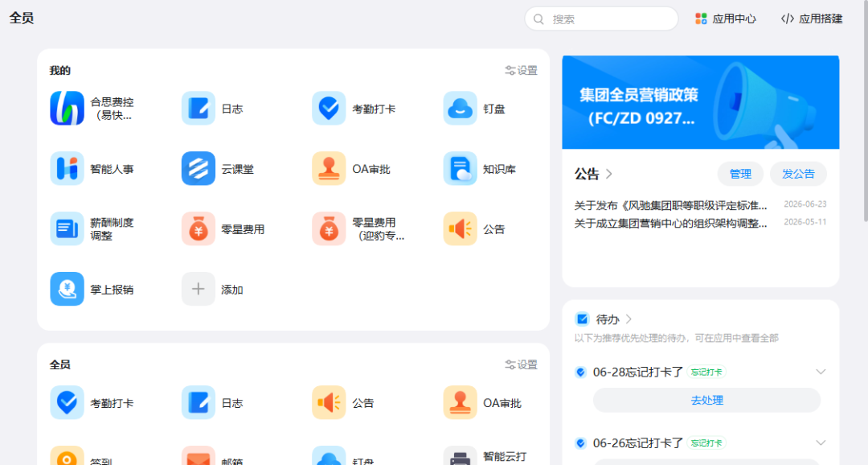This screenshot has width=868, height=465.
Task: Open 知识库 app
Action: pos(460,168)
